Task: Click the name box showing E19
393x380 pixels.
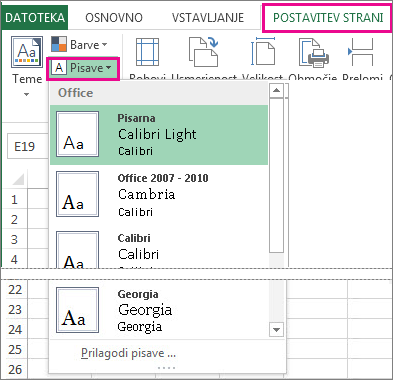Action: tap(28, 146)
